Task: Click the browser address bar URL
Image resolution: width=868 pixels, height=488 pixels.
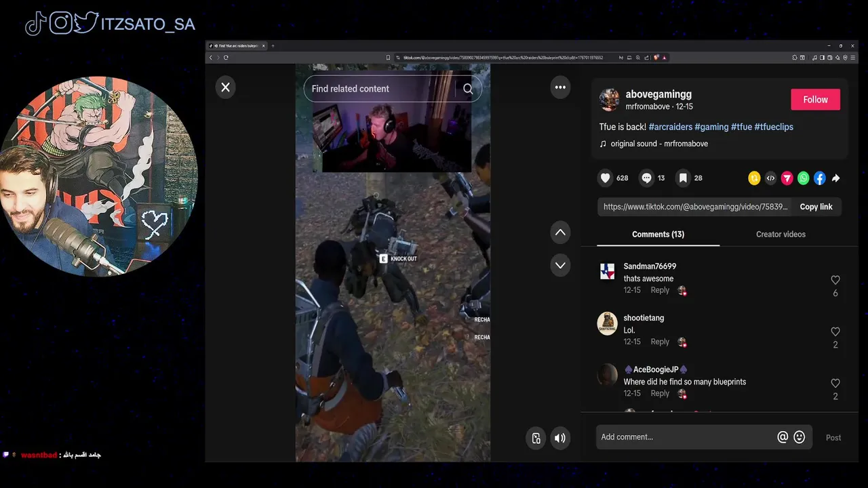Action: point(502,58)
